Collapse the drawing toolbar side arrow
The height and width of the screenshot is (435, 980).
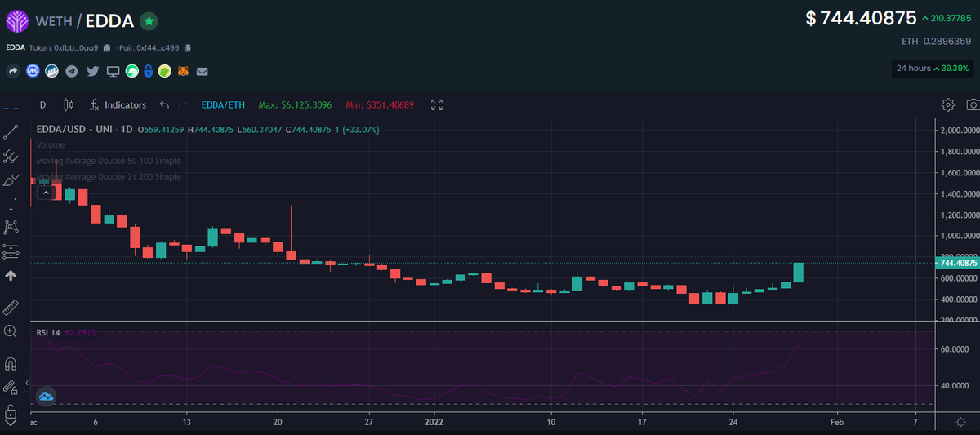29,382
